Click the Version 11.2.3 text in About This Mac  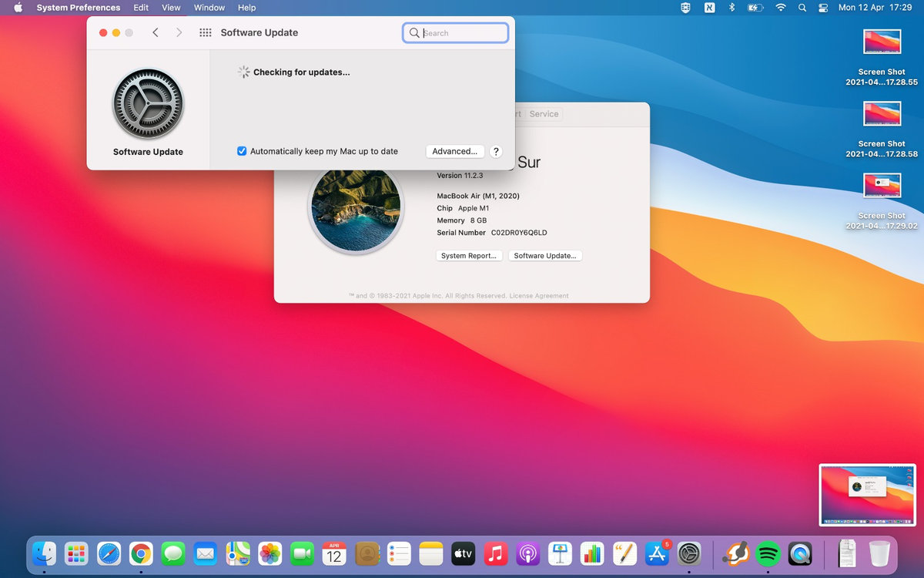[x=460, y=176]
